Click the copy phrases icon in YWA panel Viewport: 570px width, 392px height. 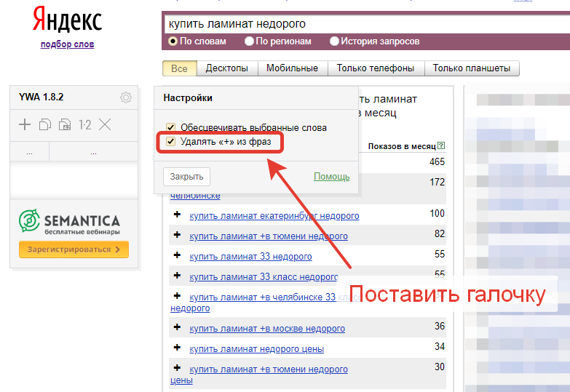45,124
